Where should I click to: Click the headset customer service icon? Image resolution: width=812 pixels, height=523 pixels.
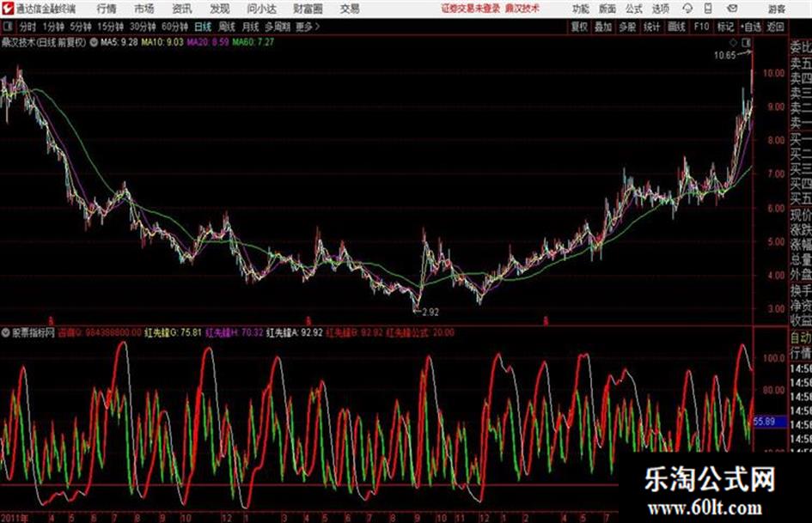(x=687, y=9)
